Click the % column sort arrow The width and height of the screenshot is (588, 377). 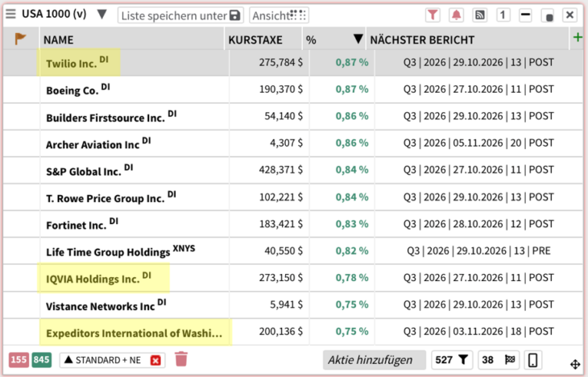pos(358,39)
